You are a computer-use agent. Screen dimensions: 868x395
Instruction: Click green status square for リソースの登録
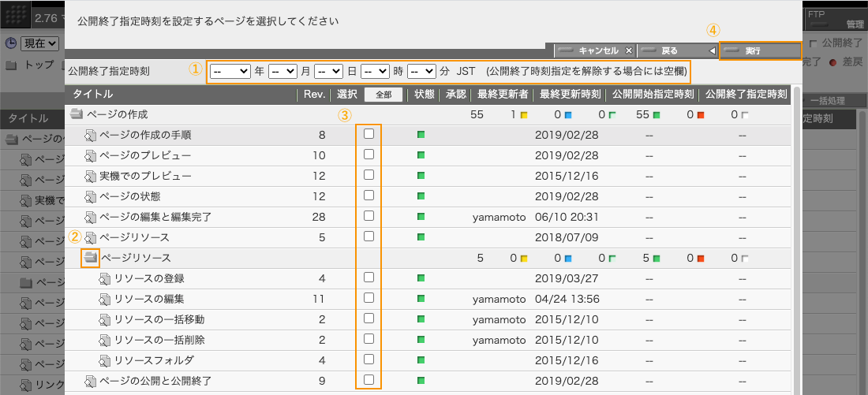pyautogui.click(x=421, y=278)
